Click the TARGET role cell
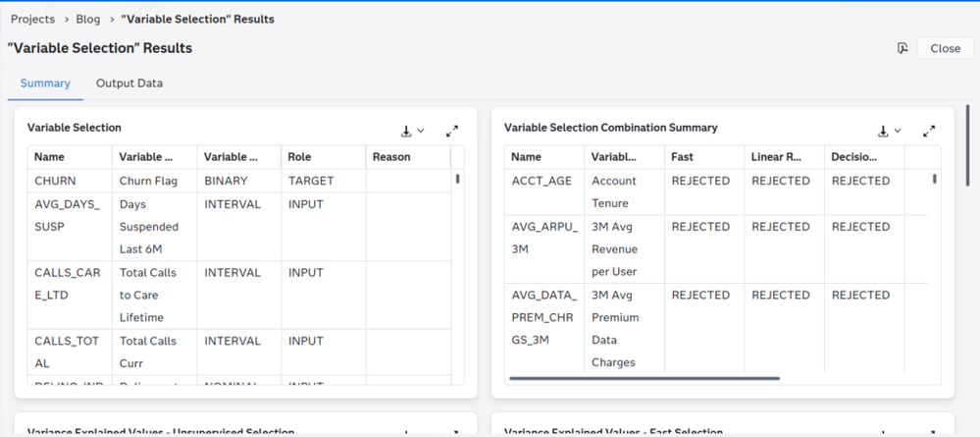Screen dimensions: 980x437 (x=324, y=181)
